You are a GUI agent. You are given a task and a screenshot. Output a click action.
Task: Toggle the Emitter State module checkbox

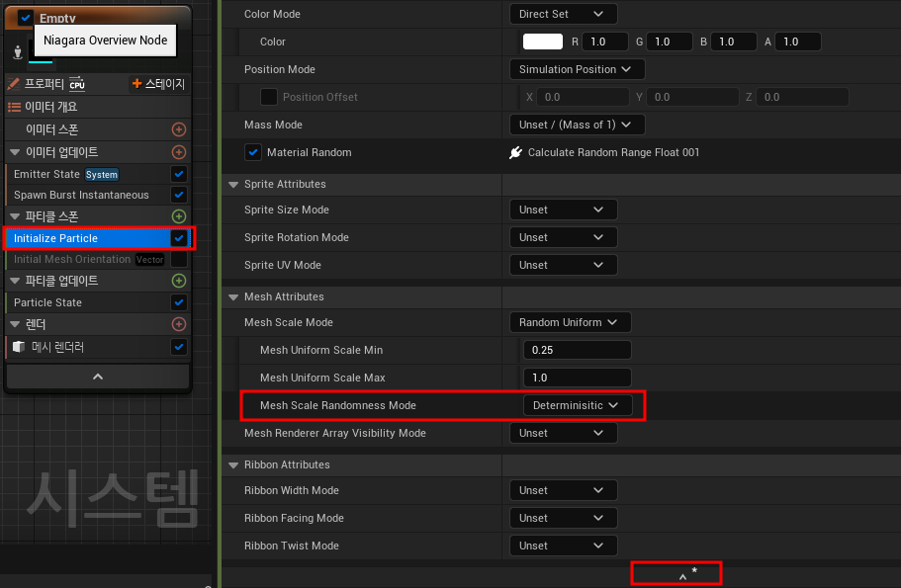(x=179, y=174)
